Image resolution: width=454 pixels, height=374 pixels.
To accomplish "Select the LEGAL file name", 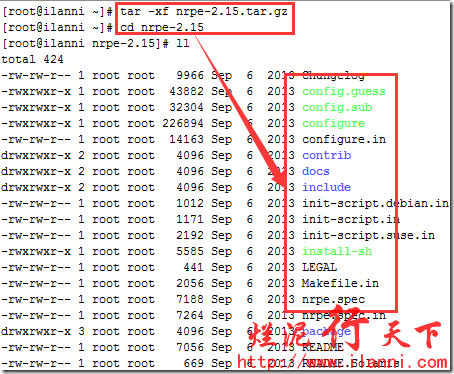I will pyautogui.click(x=319, y=267).
